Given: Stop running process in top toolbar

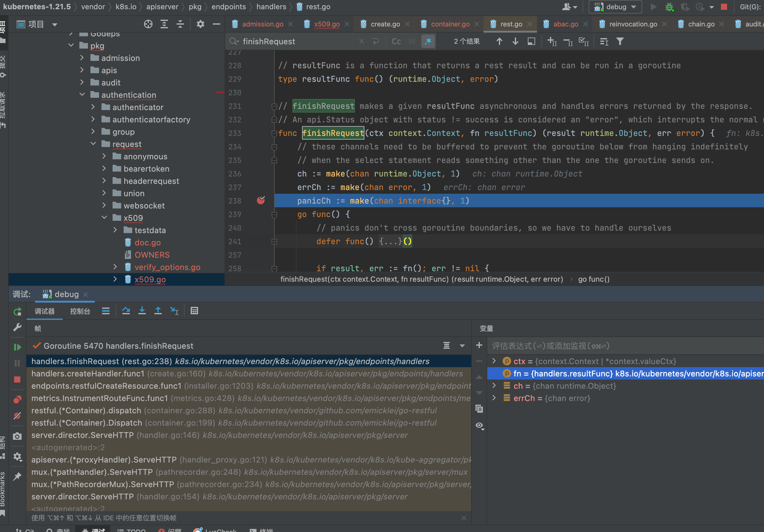Looking at the screenshot, I should coord(724,7).
